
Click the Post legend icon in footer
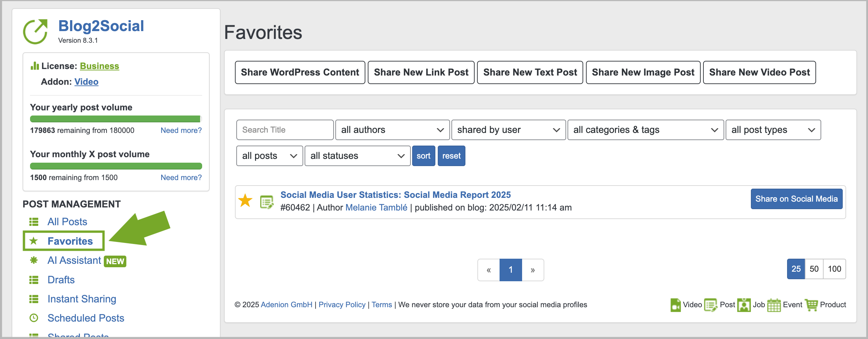pos(711,305)
